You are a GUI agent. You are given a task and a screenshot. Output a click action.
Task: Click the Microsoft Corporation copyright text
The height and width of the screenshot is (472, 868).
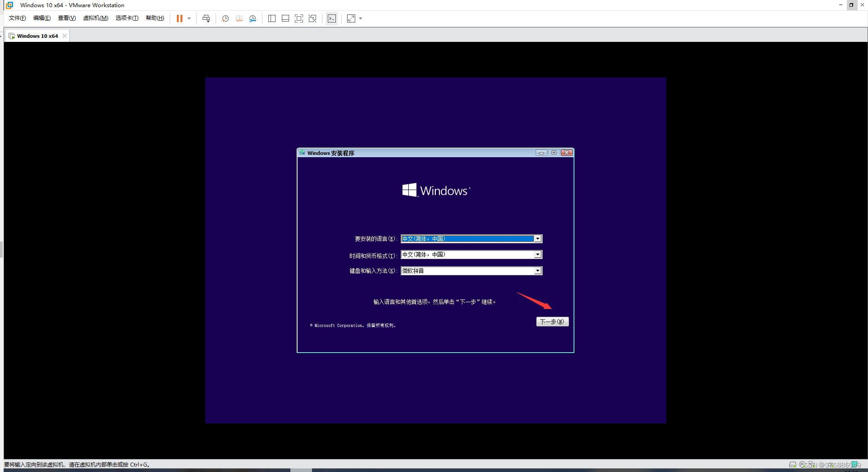coord(353,325)
